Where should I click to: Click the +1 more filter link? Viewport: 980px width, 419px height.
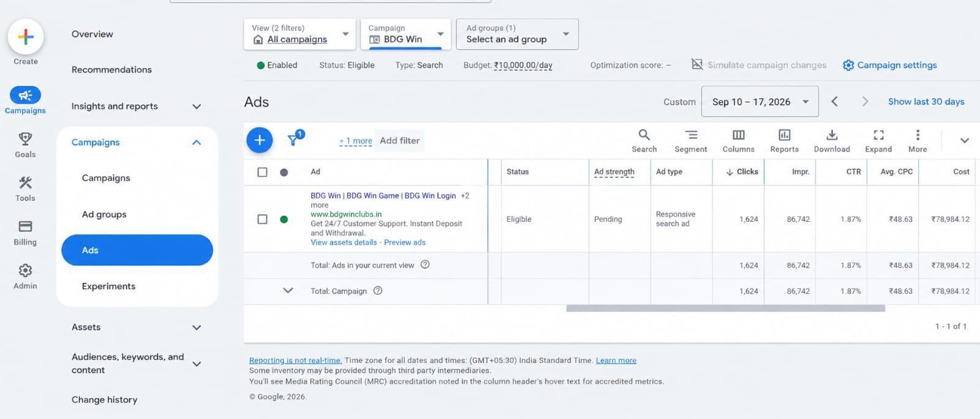(356, 141)
